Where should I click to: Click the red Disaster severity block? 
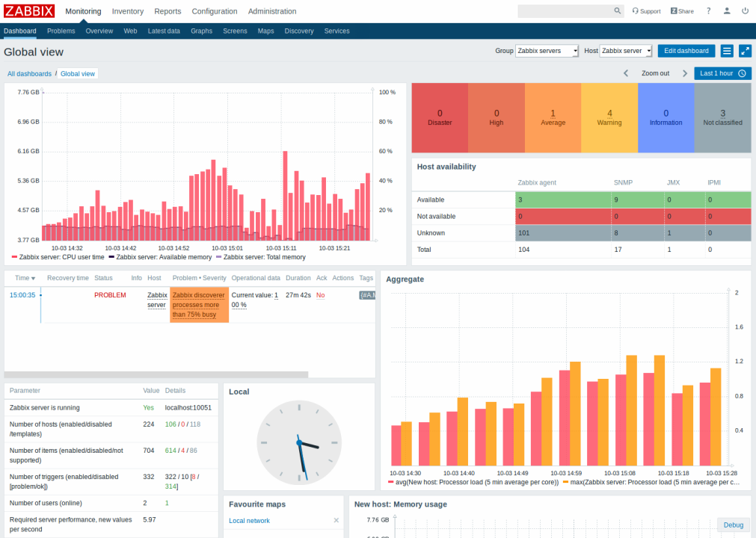coord(440,117)
